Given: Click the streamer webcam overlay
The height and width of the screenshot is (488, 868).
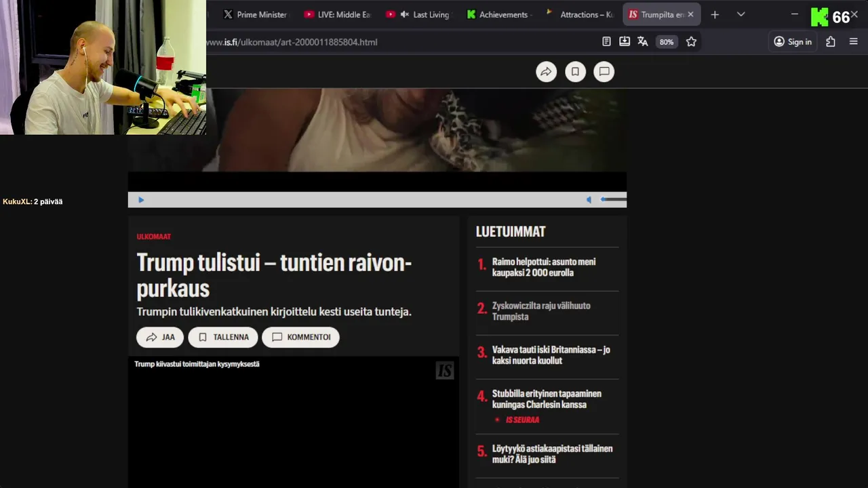Looking at the screenshot, I should click(x=103, y=67).
